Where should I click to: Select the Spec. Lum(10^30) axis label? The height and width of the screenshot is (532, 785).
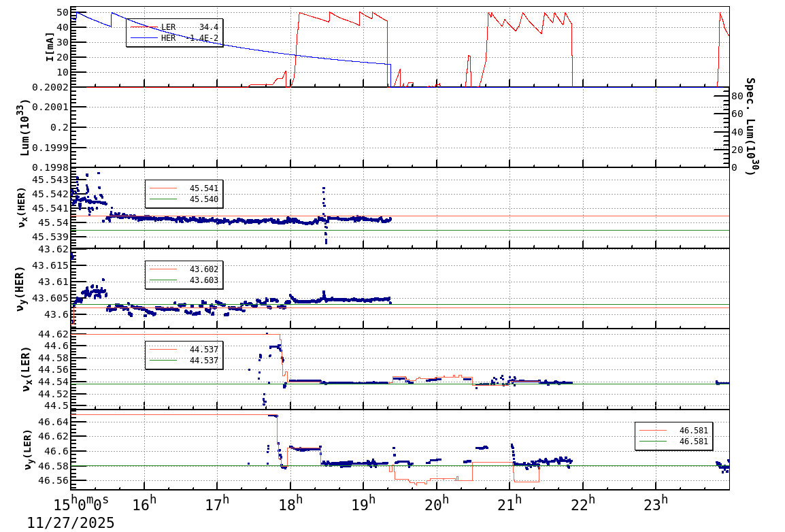point(752,126)
